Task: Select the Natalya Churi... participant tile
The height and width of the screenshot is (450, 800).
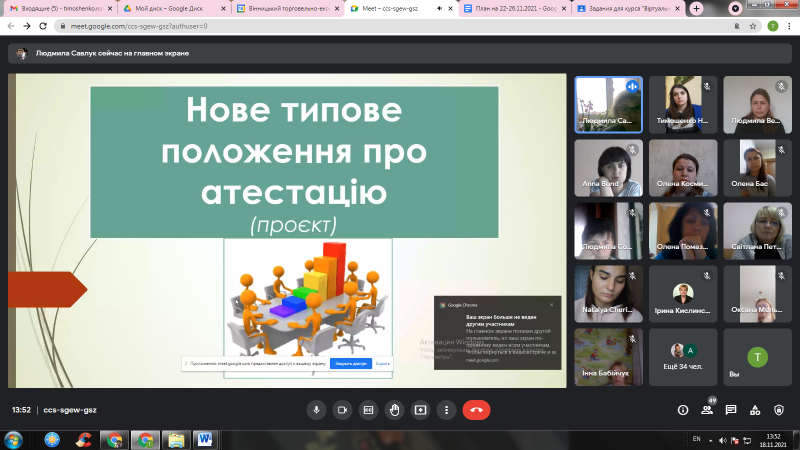Action: [608, 294]
